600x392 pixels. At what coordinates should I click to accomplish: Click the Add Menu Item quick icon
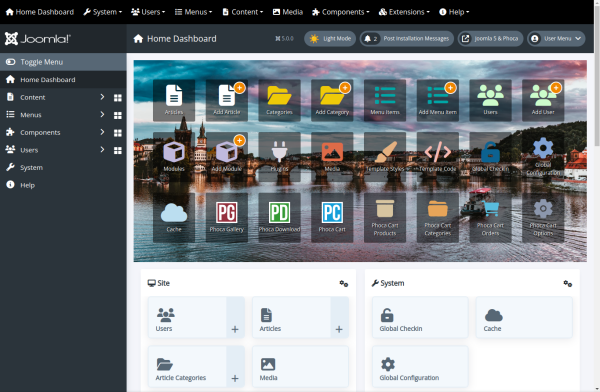(438, 100)
